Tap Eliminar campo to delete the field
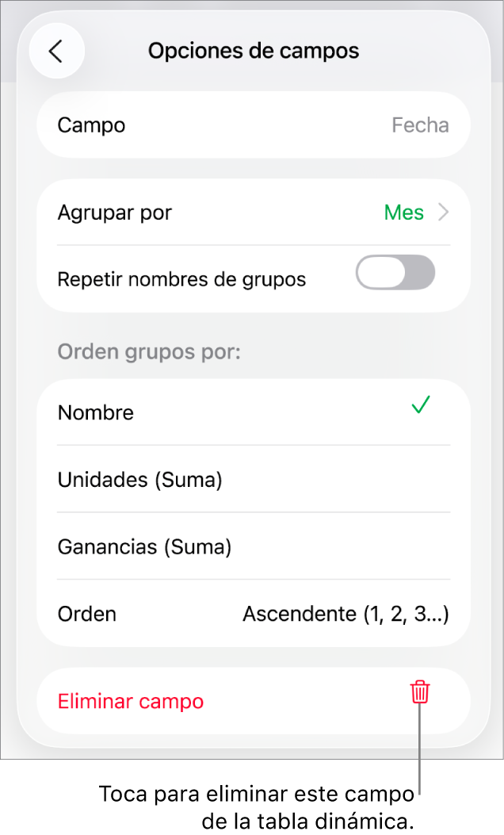 [131, 701]
